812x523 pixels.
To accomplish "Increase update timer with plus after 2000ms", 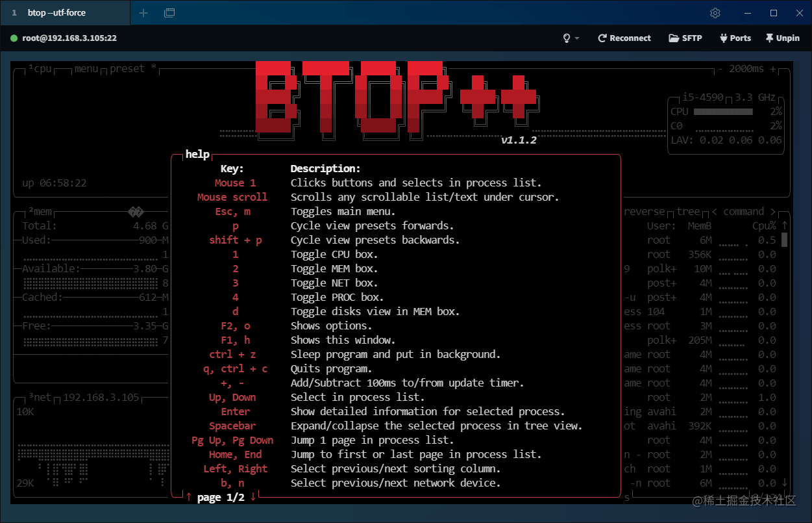I will coord(772,68).
